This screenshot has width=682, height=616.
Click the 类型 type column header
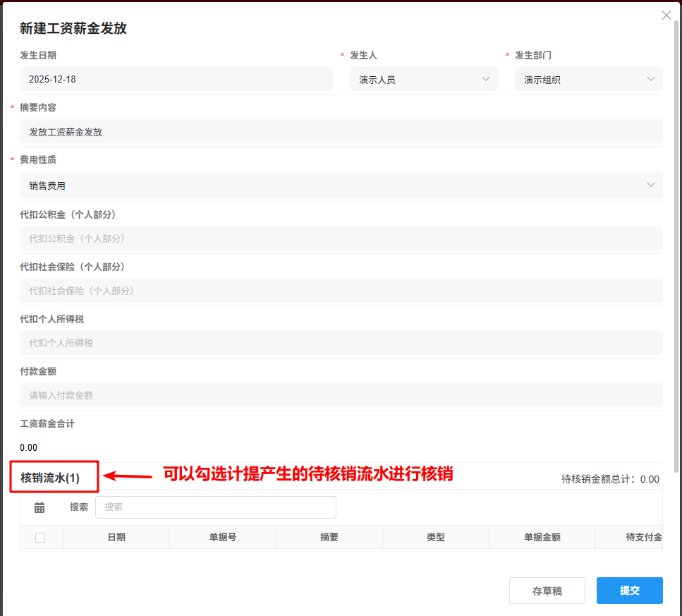coord(435,537)
